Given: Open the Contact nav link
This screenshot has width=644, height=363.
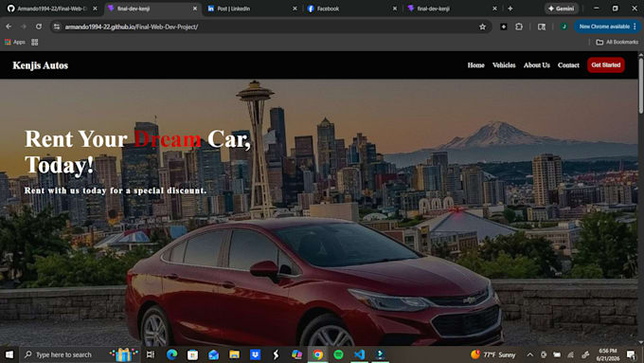Looking at the screenshot, I should click(x=568, y=65).
